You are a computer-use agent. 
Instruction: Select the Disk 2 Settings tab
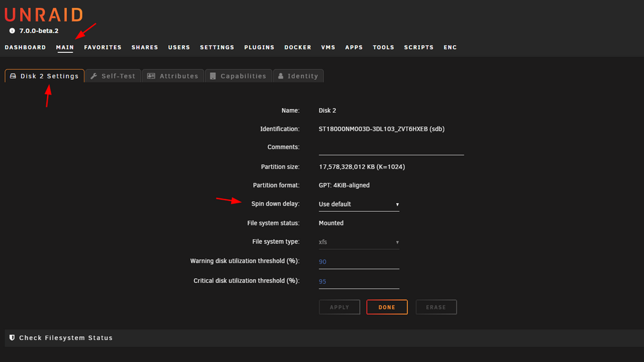tap(44, 76)
